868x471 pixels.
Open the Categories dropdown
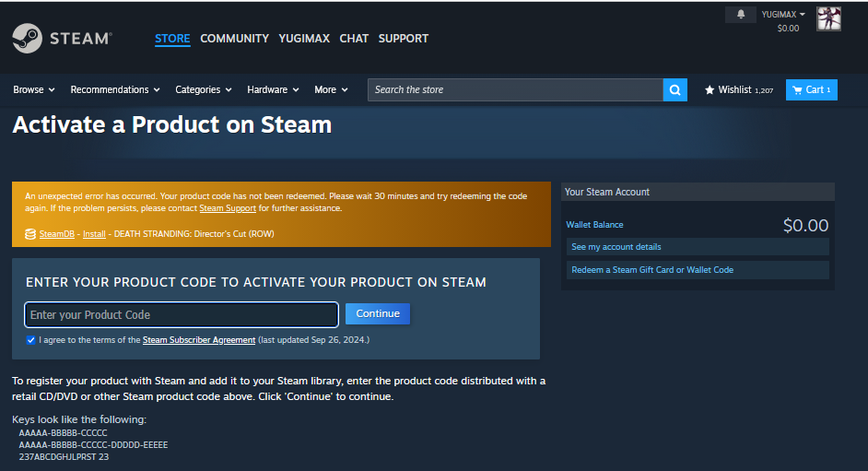click(204, 89)
